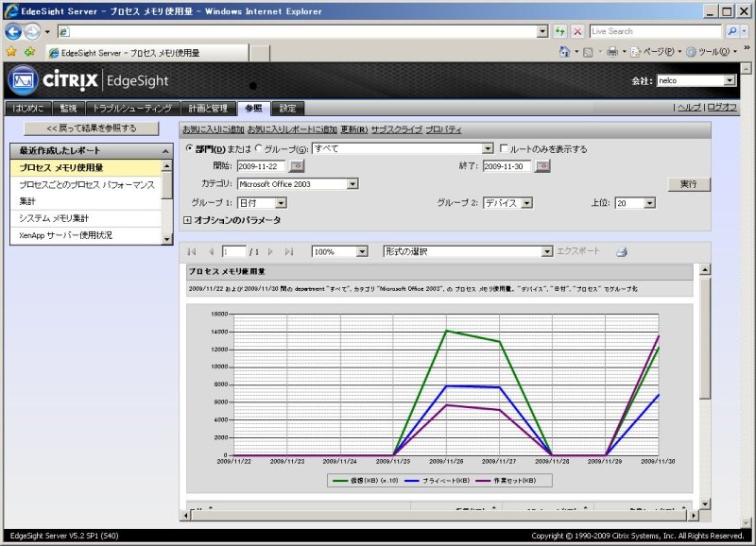The image size is (756, 546).
Task: Switch to 参照 tab
Action: click(253, 109)
